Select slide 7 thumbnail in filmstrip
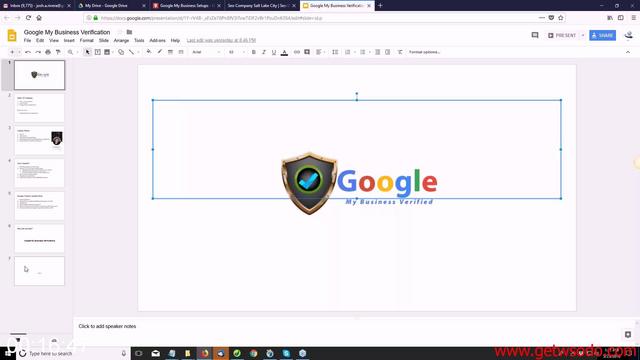This screenshot has height=360, width=640. [40, 271]
